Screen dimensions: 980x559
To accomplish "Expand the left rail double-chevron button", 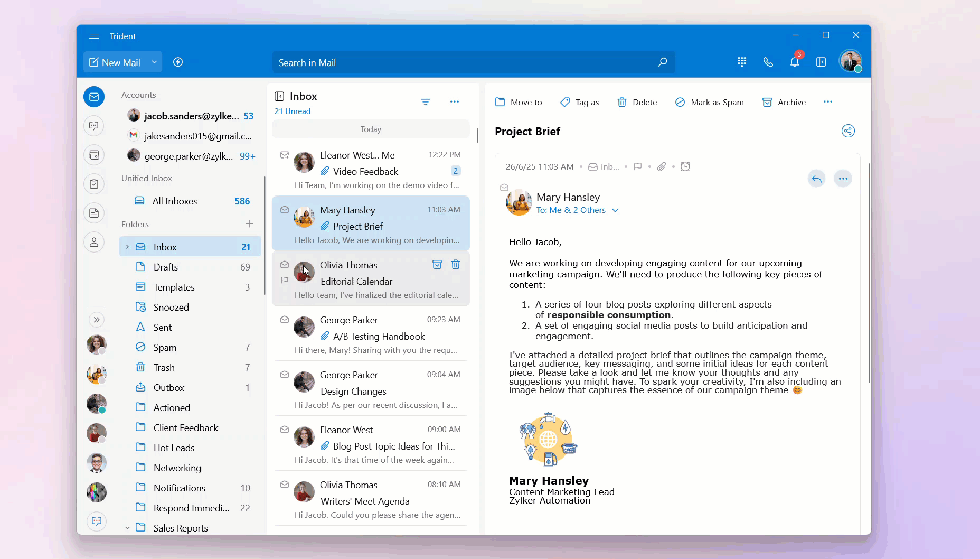I will pos(96,320).
